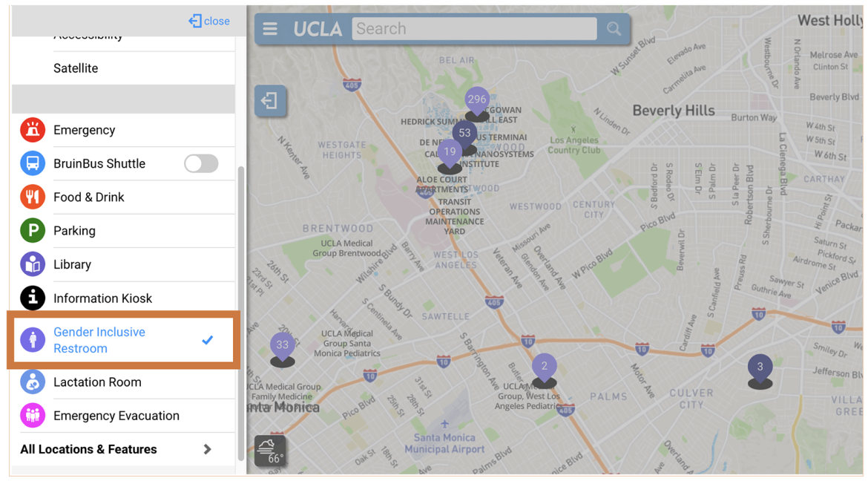Screen dimensions: 868x484
Task: Click the blue BruinBus Shuttle bus icon
Action: pyautogui.click(x=33, y=163)
